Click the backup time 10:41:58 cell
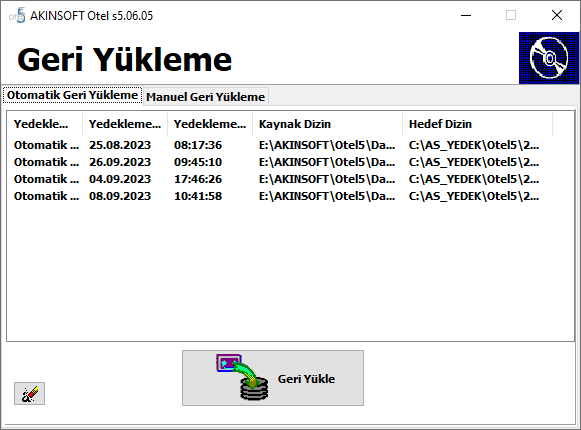 (198, 196)
